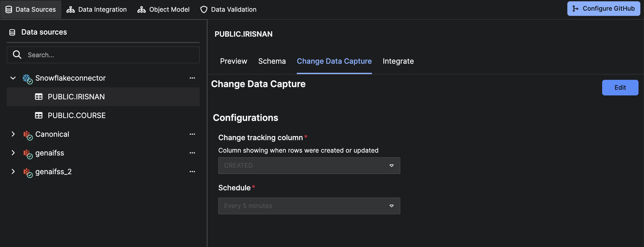
Task: Click the Configure GitHub button
Action: pyautogui.click(x=603, y=9)
